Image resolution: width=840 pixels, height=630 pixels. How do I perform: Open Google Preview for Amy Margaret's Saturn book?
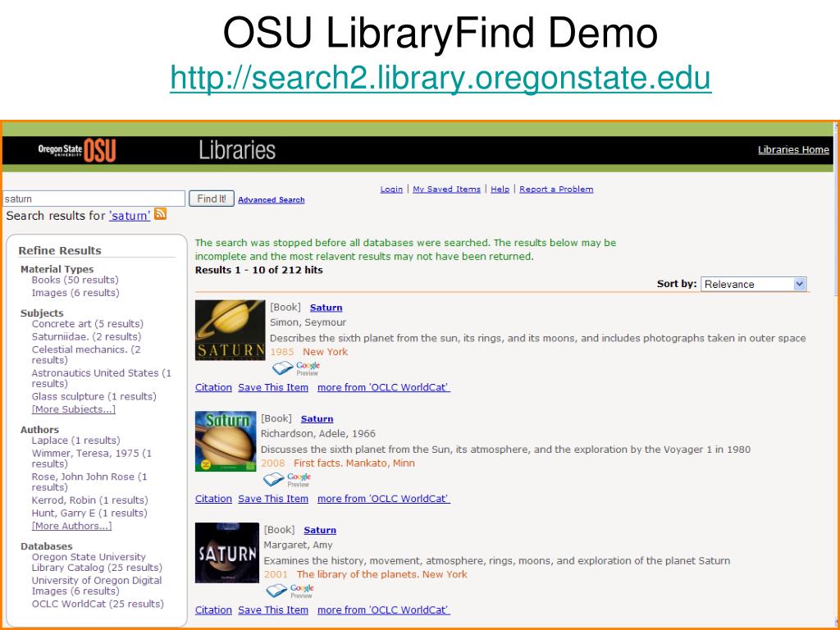[290, 591]
